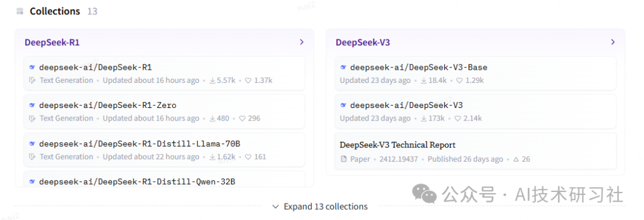Click the Paper document icon

coord(344,159)
